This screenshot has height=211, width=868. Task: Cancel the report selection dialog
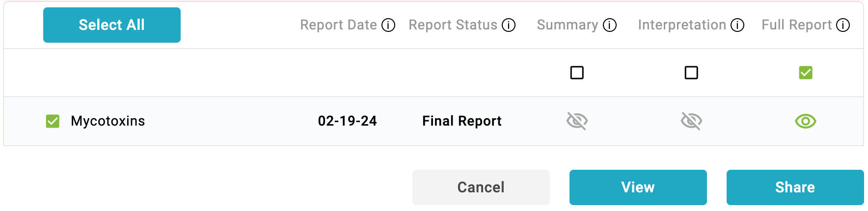481,187
